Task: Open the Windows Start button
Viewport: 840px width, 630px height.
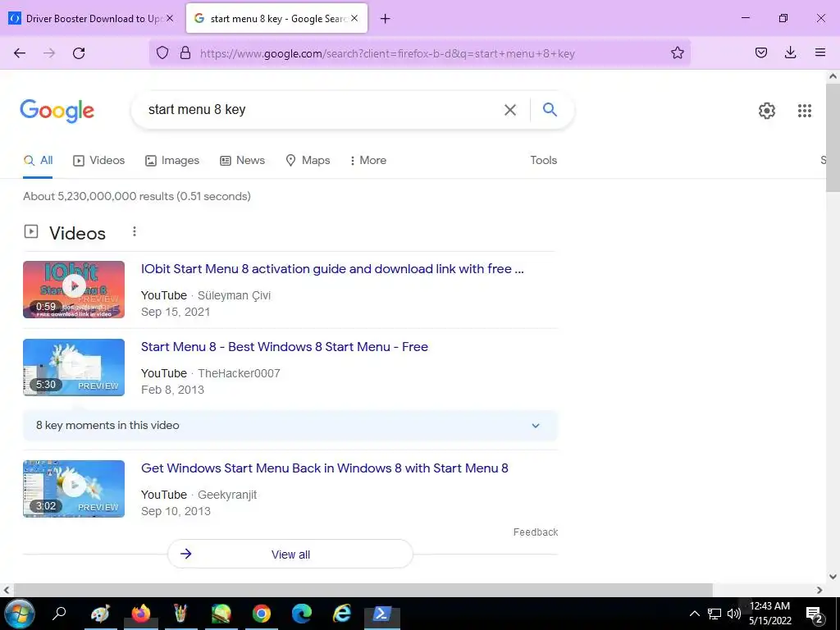Action: [20, 614]
